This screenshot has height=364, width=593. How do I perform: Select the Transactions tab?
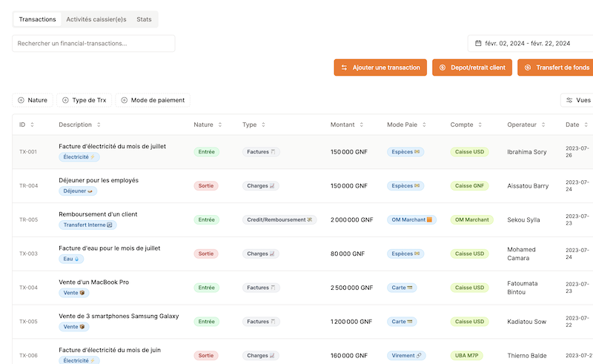pyautogui.click(x=37, y=19)
